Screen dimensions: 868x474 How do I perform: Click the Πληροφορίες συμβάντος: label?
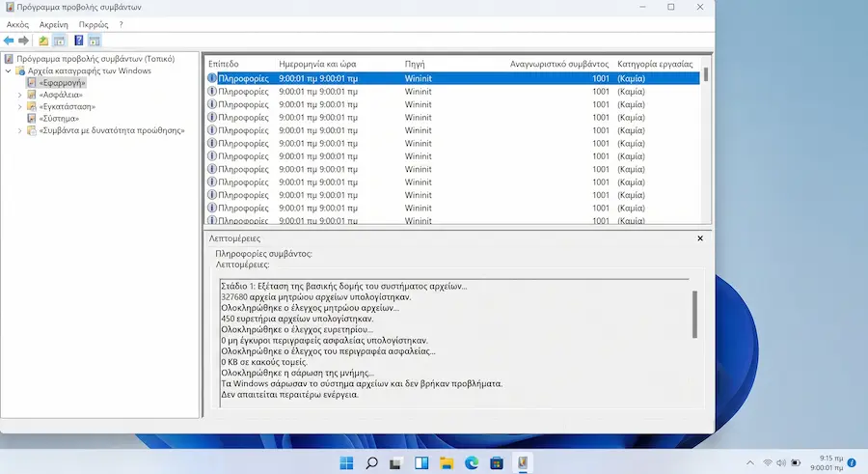pos(263,254)
